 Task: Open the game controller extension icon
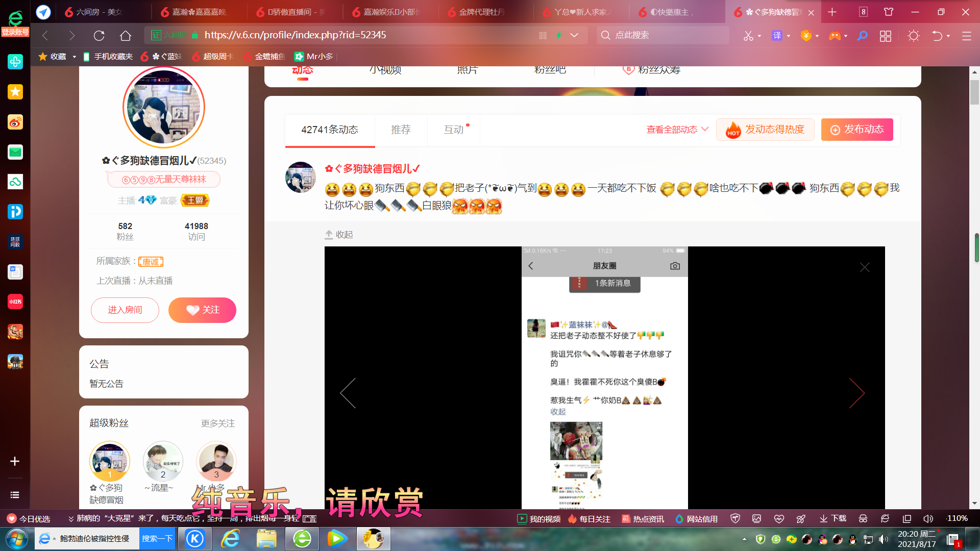(x=835, y=35)
